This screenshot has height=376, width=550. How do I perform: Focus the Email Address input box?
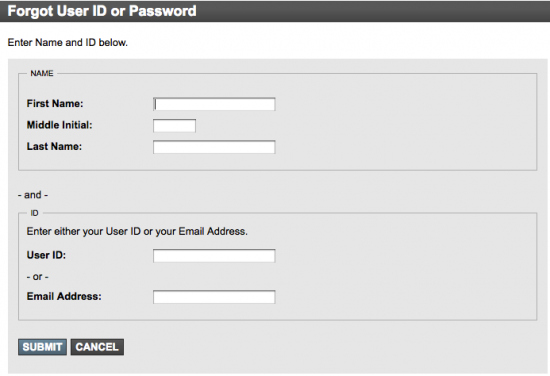coord(214,297)
